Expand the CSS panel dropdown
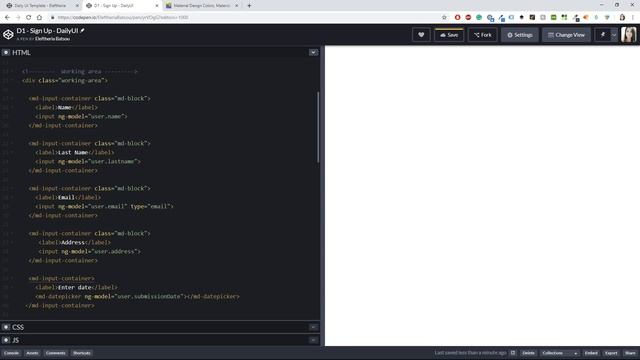The height and width of the screenshot is (360, 640). (313, 327)
